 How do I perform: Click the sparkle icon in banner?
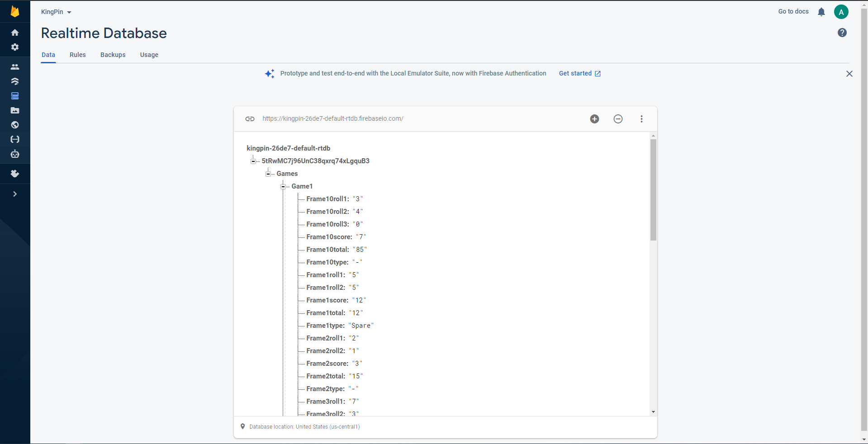pyautogui.click(x=270, y=74)
